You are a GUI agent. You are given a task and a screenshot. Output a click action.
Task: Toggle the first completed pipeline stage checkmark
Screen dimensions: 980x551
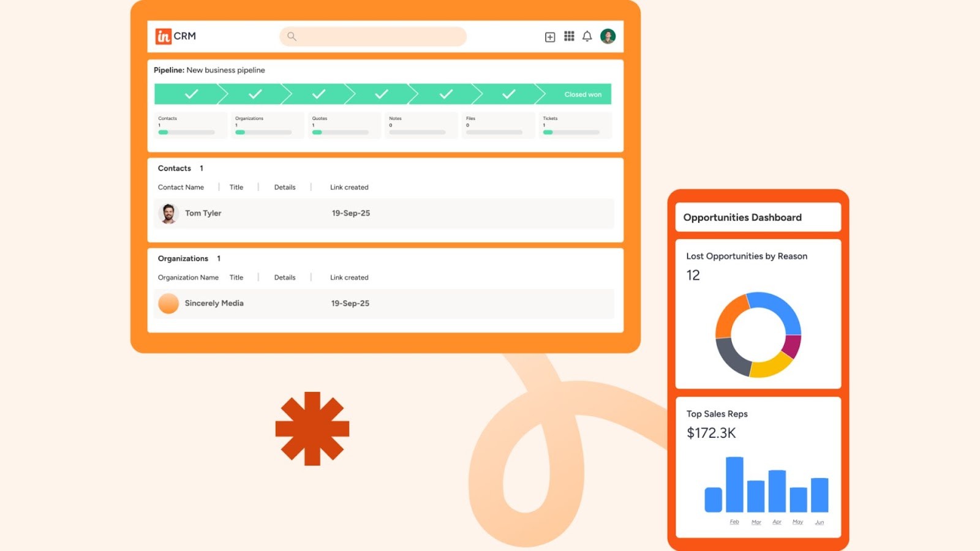(191, 94)
